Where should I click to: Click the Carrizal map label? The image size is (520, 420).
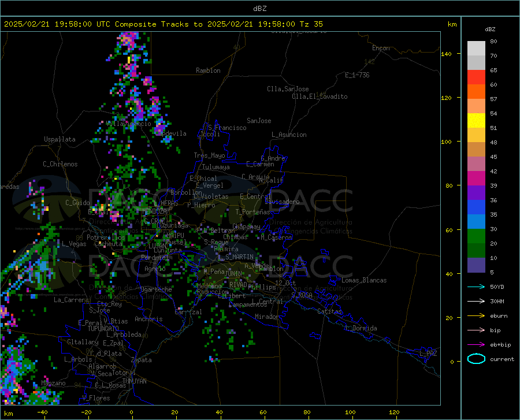(x=188, y=312)
